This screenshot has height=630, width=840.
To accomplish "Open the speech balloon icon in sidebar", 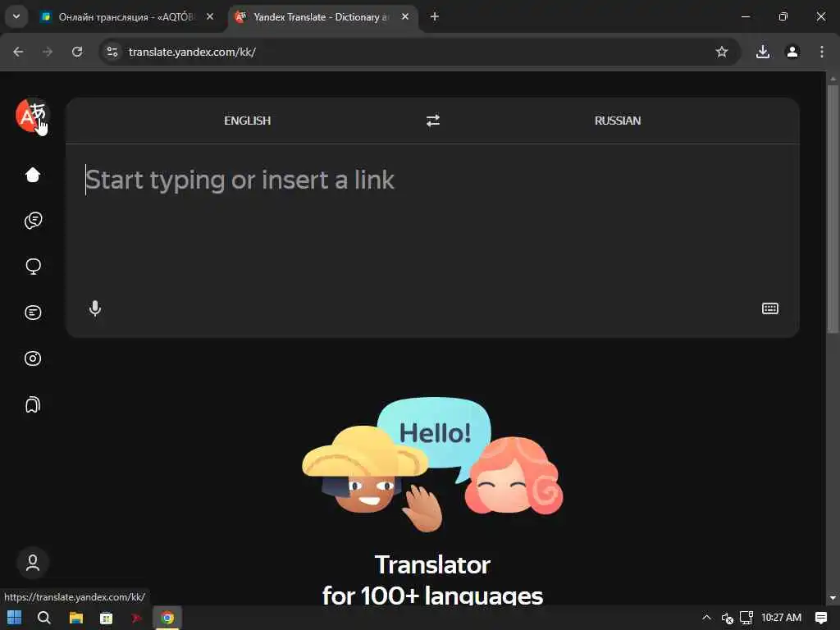I will [33, 267].
